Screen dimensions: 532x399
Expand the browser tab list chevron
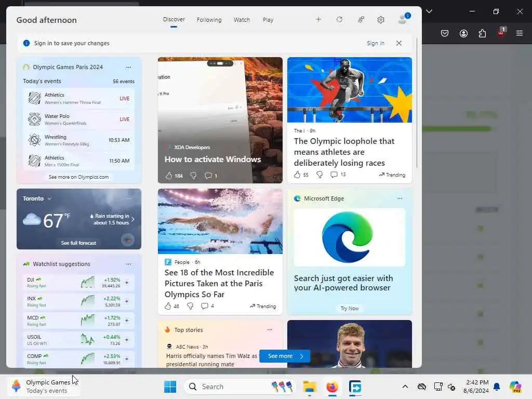click(429, 11)
